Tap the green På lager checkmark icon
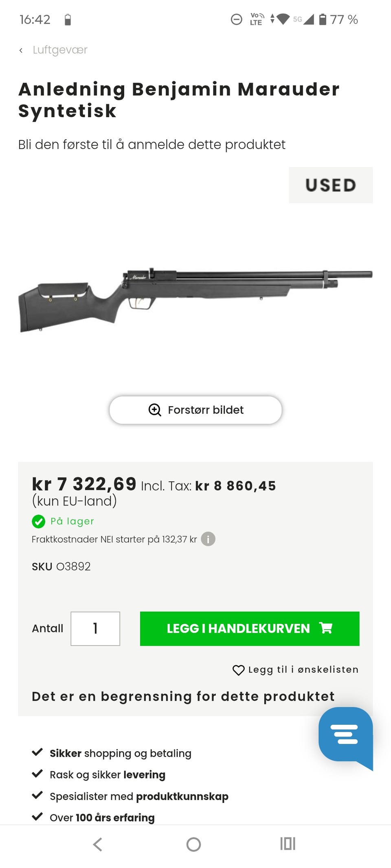The image size is (391, 868). [38, 521]
